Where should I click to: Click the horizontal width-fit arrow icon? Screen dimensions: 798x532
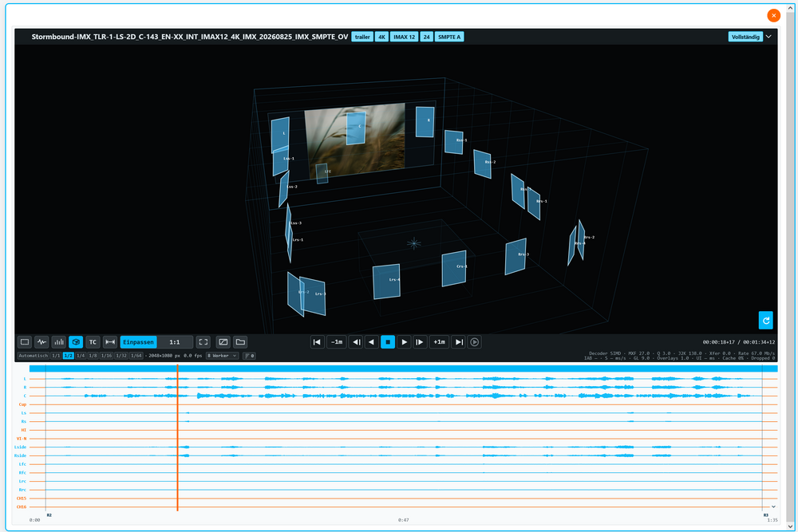click(x=110, y=342)
